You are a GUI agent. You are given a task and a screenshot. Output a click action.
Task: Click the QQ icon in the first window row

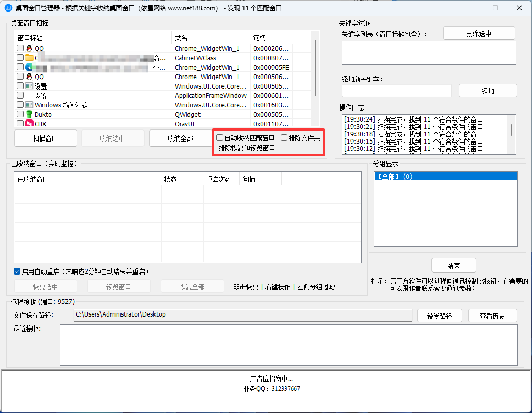click(x=30, y=48)
